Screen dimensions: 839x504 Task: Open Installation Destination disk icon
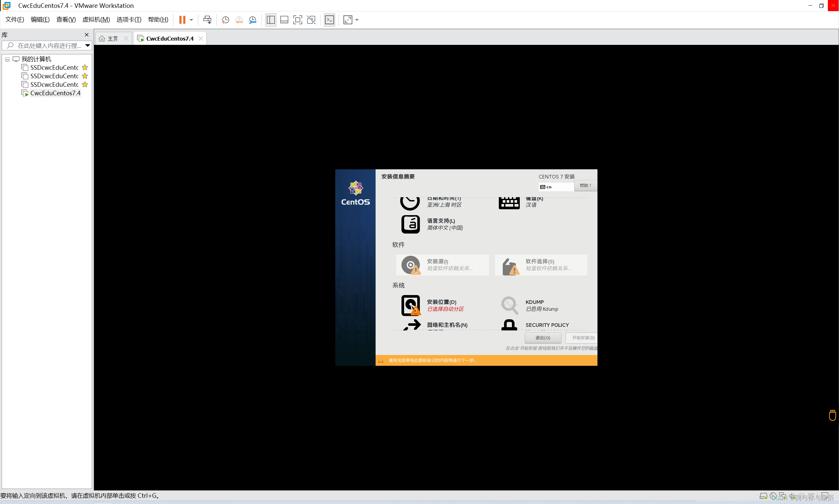410,305
